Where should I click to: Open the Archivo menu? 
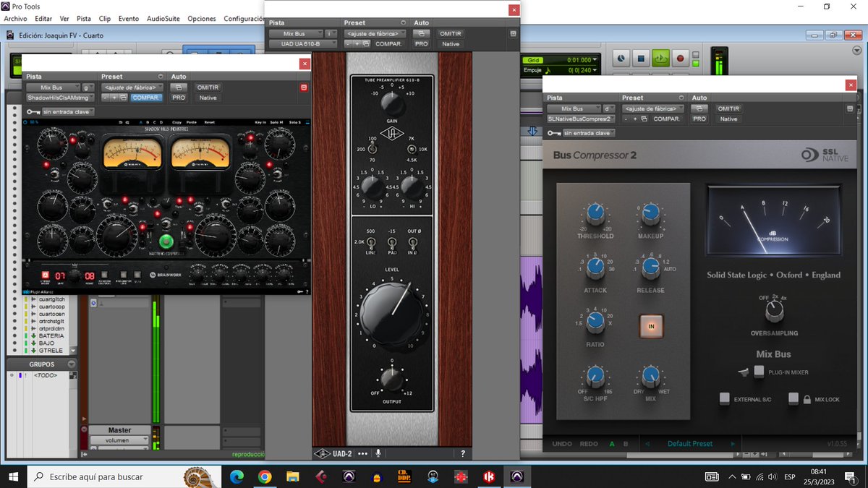[x=15, y=19]
